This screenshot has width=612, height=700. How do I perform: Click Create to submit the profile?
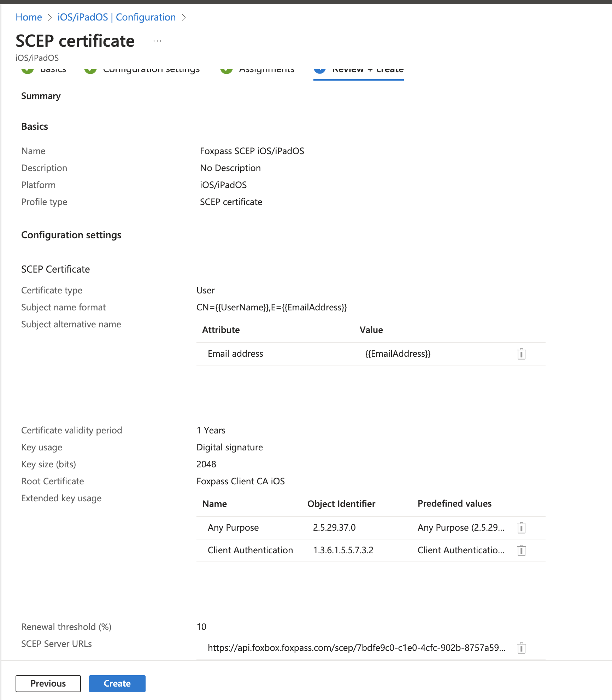(x=117, y=683)
